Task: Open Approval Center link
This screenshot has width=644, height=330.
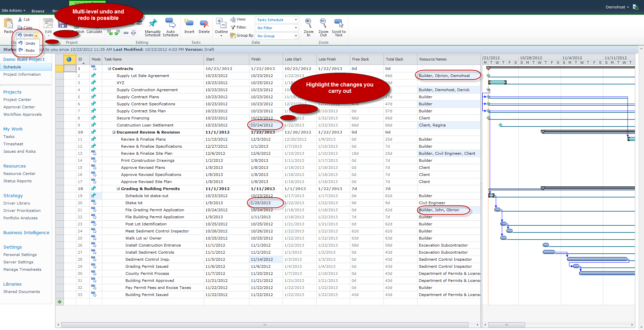Action: pos(19,107)
